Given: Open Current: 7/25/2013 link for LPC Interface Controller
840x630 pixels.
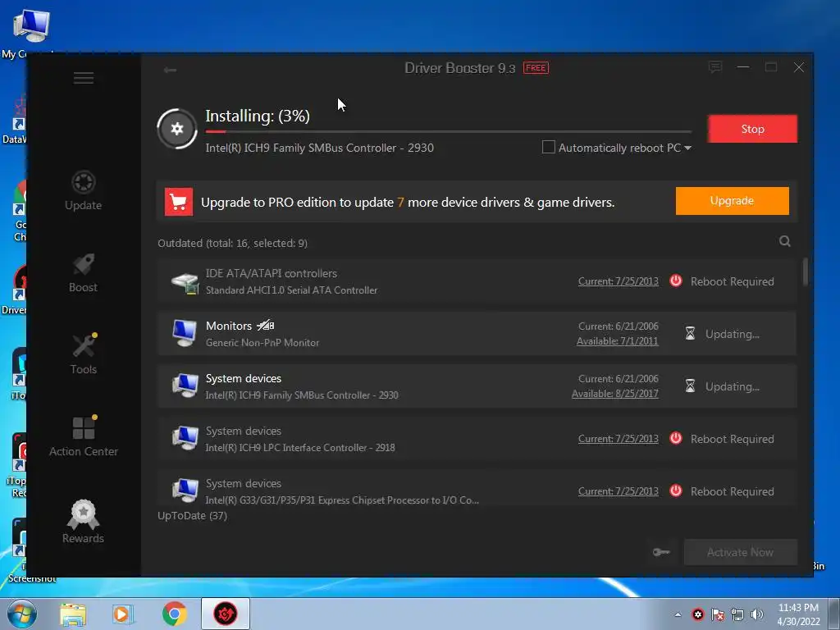Looking at the screenshot, I should [x=619, y=439].
